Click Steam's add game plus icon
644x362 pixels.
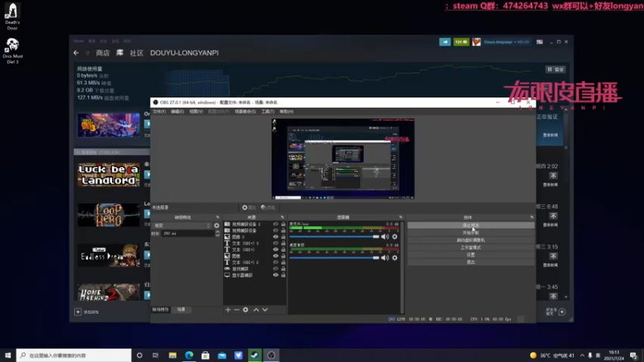coord(77,312)
